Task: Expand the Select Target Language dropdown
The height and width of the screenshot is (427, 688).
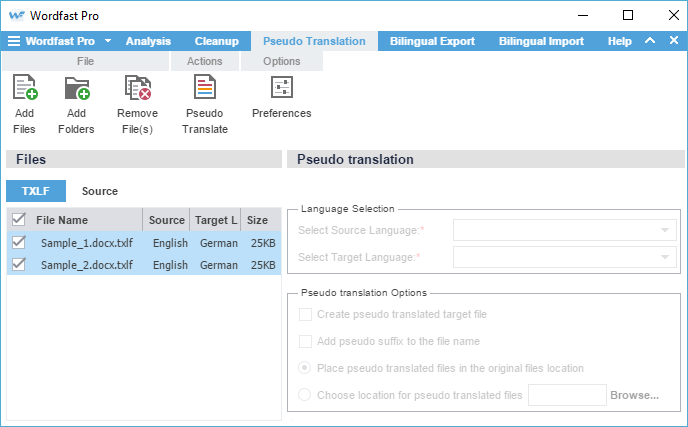Action: click(565, 258)
